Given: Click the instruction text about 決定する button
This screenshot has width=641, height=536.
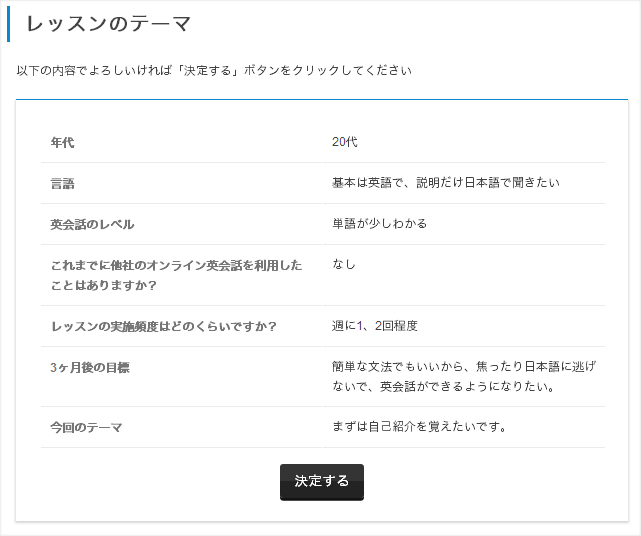Looking at the screenshot, I should pos(214,70).
